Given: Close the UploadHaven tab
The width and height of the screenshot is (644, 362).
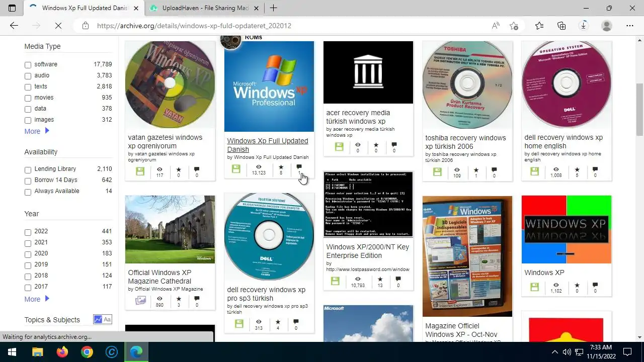Looking at the screenshot, I should click(x=256, y=8).
